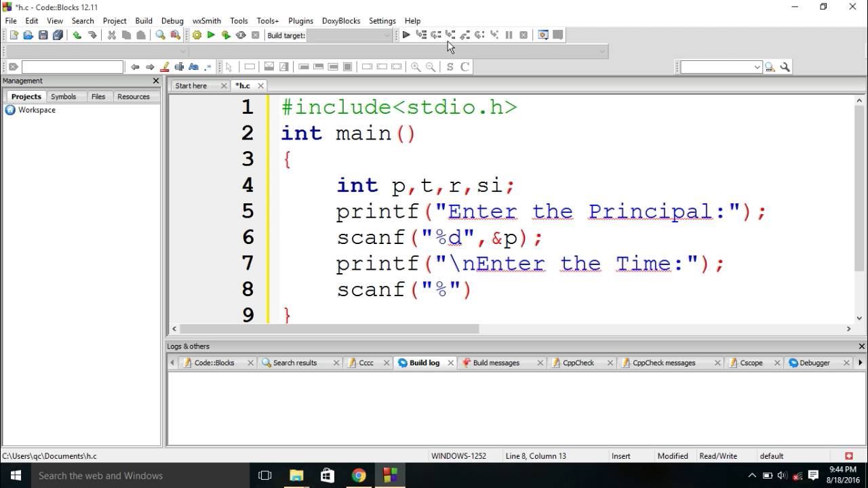Click the Next line debugger icon
Viewport: 868px width, 488px height.
435,35
